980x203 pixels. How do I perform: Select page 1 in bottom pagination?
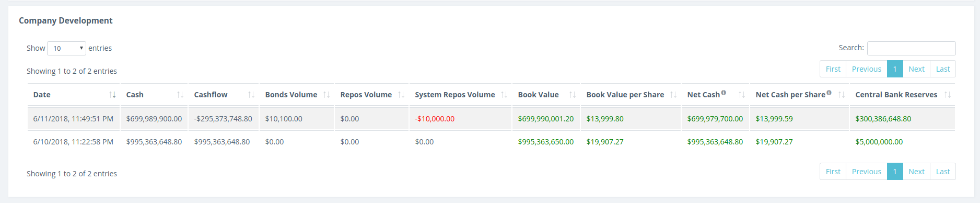pyautogui.click(x=895, y=172)
